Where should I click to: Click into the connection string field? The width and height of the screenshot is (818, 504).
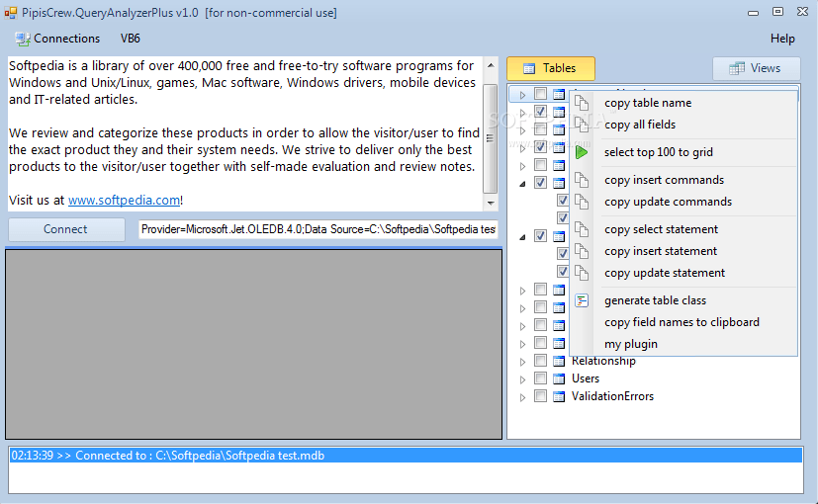point(318,229)
